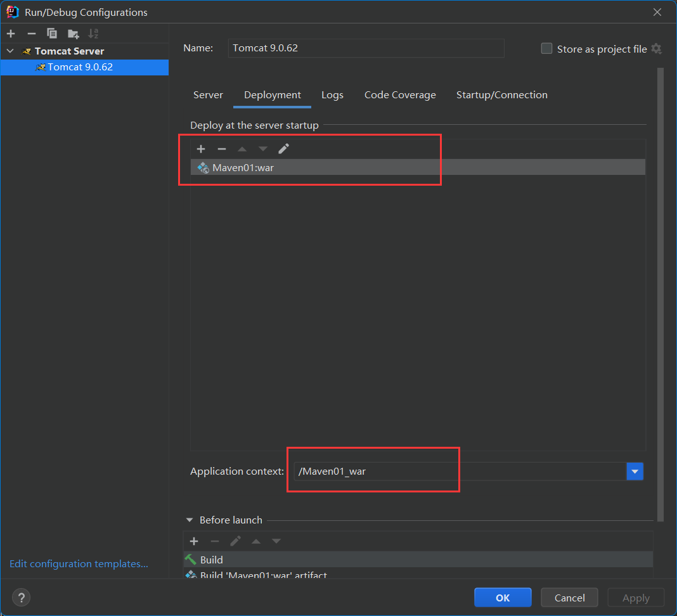
Task: Focus the Name input field
Action: (366, 48)
